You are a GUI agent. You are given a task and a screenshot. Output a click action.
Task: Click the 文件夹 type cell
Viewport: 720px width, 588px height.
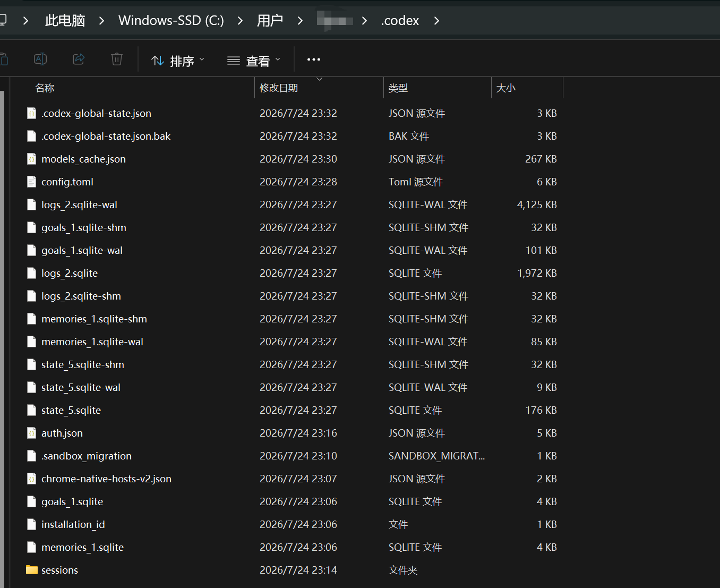[403, 570]
